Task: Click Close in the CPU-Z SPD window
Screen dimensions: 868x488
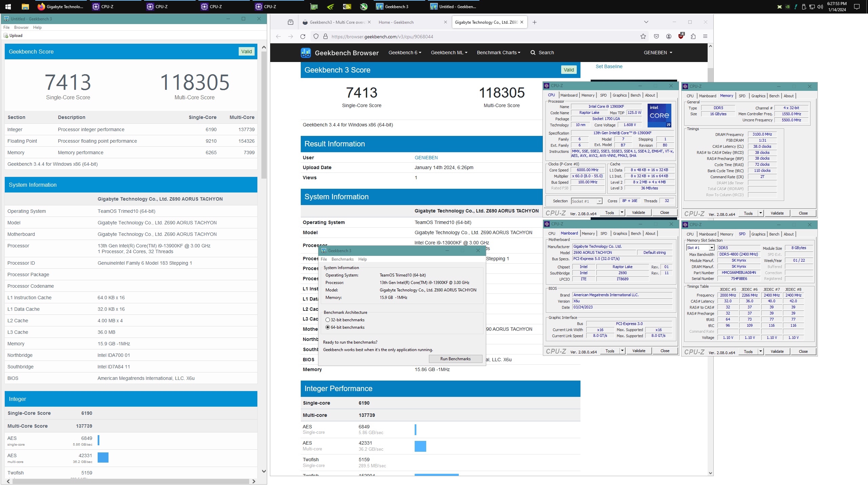Action: click(803, 351)
